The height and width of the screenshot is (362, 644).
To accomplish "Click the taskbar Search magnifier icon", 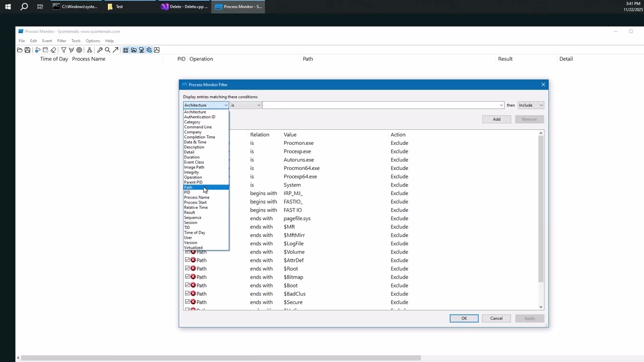I will (24, 7).
